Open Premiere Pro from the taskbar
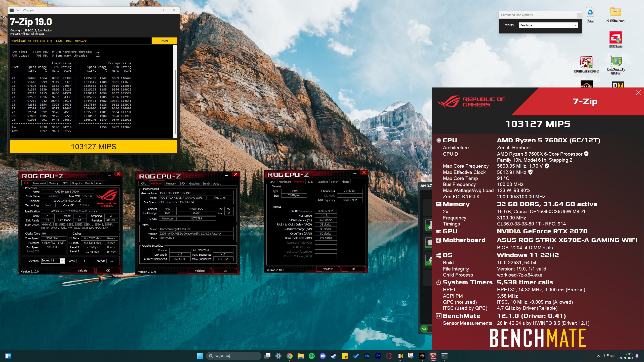The width and height of the screenshot is (644, 362). (378, 356)
